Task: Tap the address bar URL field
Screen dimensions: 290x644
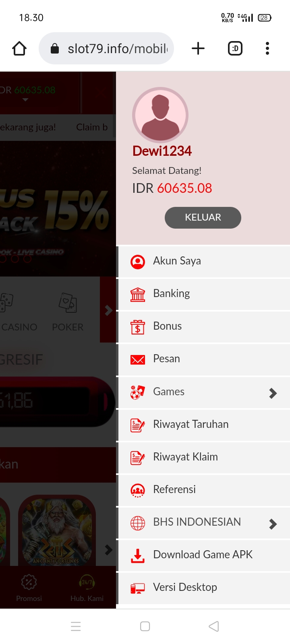Action: 106,49
